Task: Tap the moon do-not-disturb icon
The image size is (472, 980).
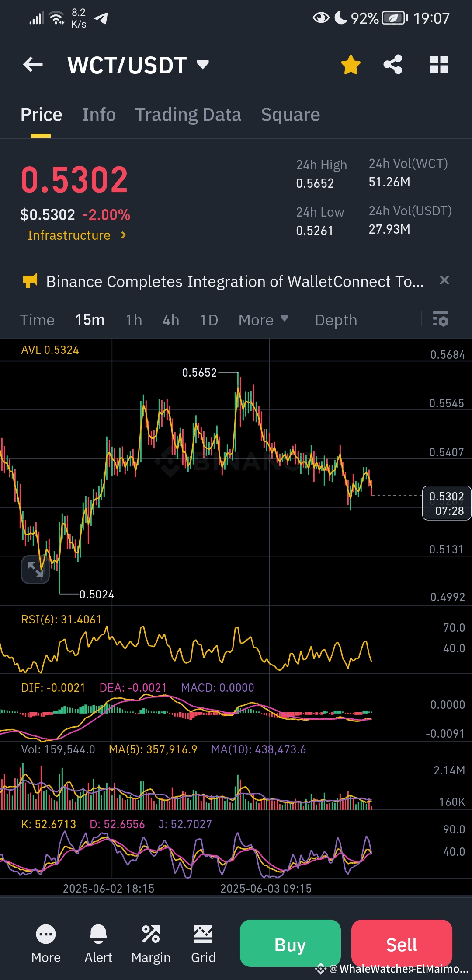Action: (x=340, y=18)
